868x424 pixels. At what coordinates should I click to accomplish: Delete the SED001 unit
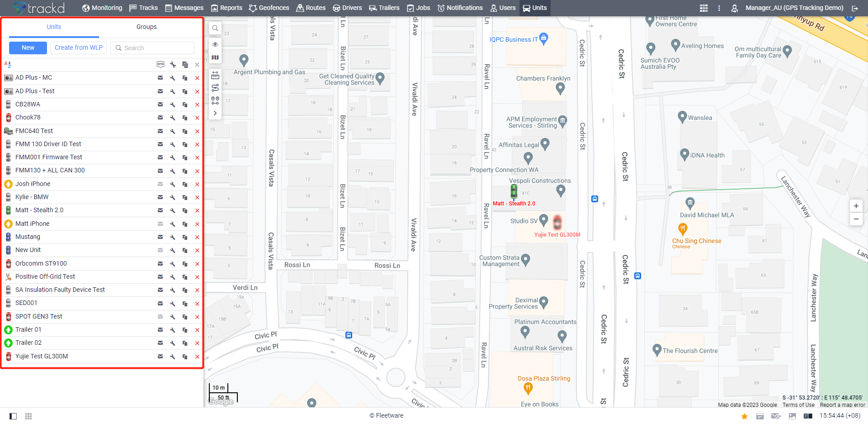(x=197, y=303)
